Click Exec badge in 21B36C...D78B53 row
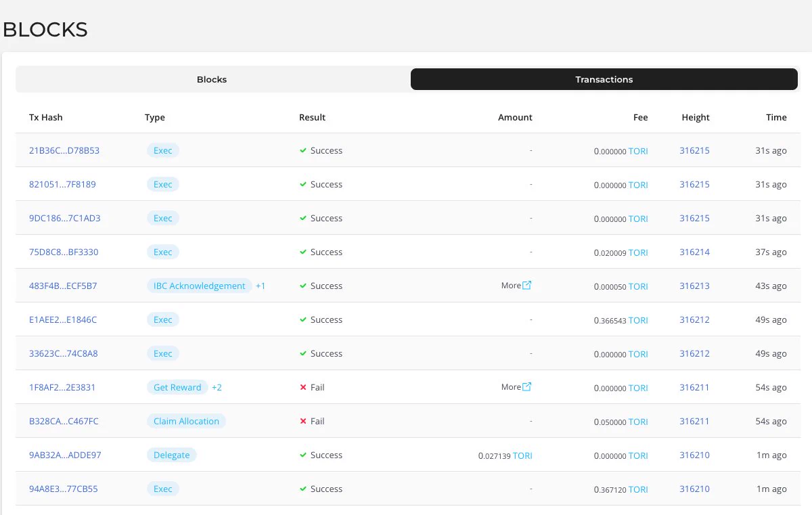Image resolution: width=812 pixels, height=515 pixels. 163,150
